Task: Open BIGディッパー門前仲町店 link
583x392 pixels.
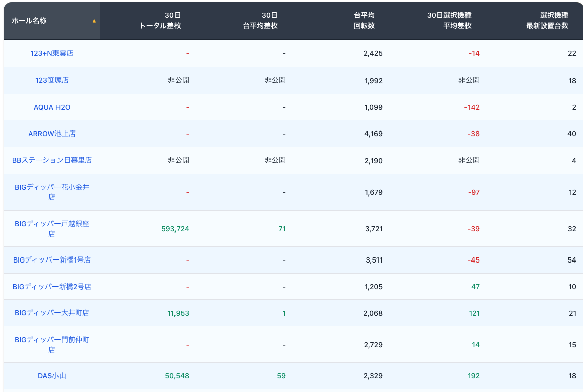Action: [52, 344]
